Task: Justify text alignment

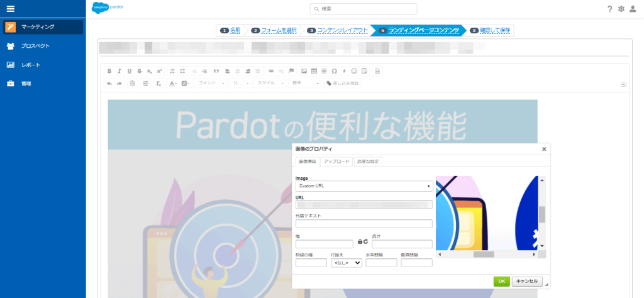Action: click(x=258, y=71)
